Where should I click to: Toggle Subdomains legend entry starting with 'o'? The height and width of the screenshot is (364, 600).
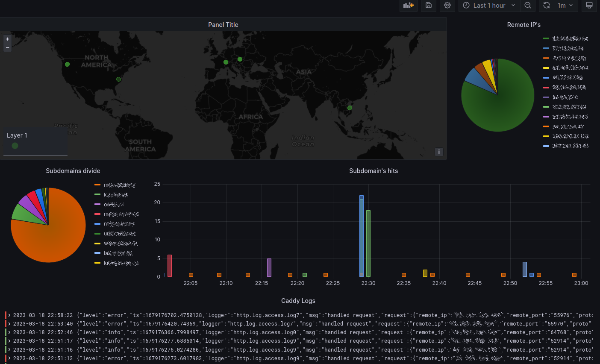coord(109,205)
